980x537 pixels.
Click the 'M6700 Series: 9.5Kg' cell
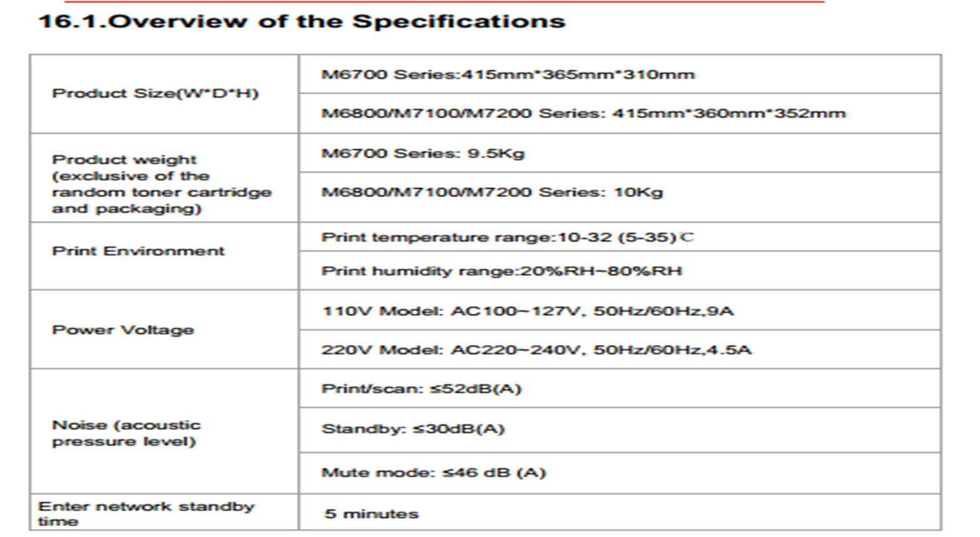coord(620,153)
